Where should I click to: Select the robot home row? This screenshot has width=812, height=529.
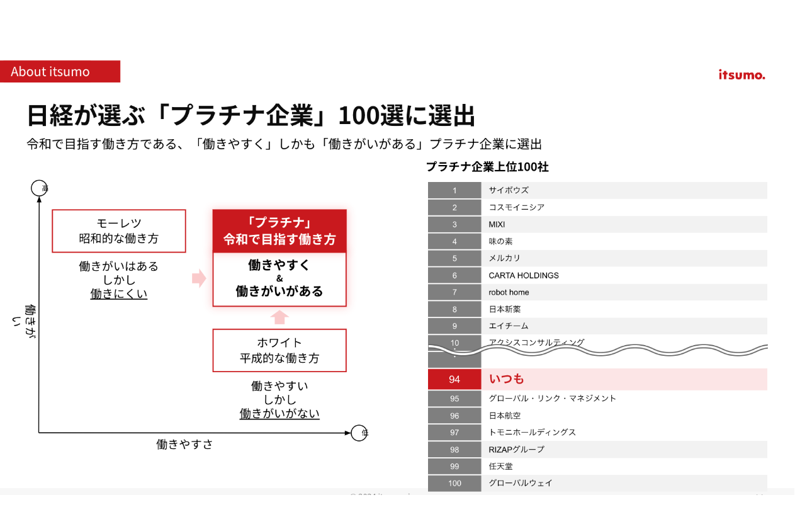point(597,292)
